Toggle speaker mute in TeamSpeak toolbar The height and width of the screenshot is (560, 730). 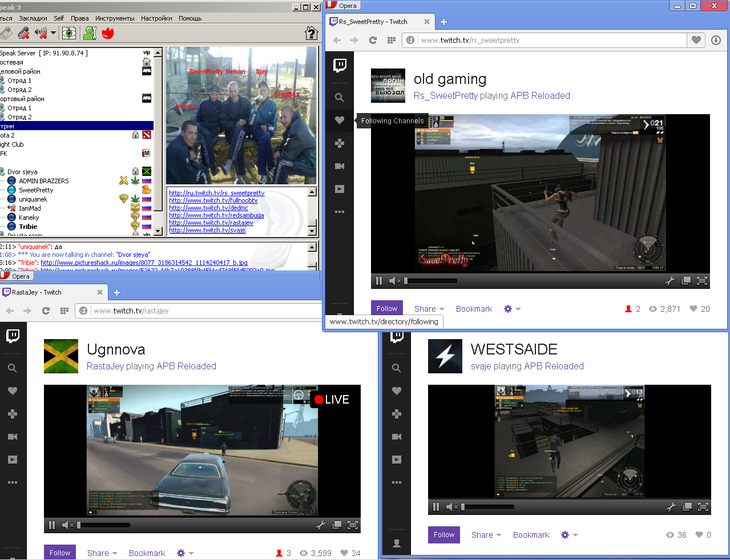(41, 33)
